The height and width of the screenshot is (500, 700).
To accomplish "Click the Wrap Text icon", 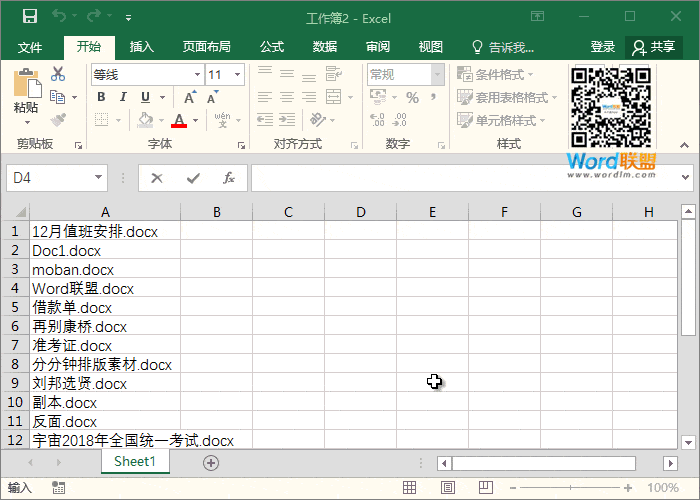I will click(333, 73).
